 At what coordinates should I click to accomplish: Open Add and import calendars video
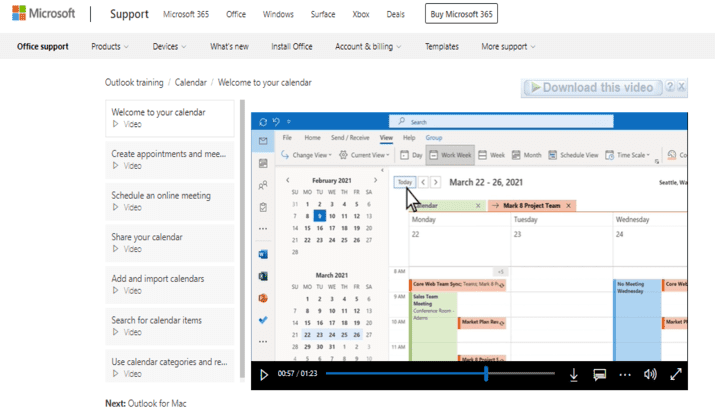coord(170,284)
